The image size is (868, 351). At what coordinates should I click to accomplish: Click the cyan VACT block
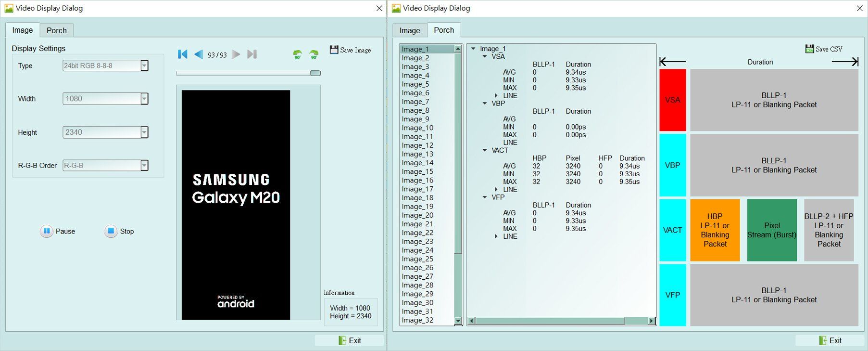coord(672,230)
